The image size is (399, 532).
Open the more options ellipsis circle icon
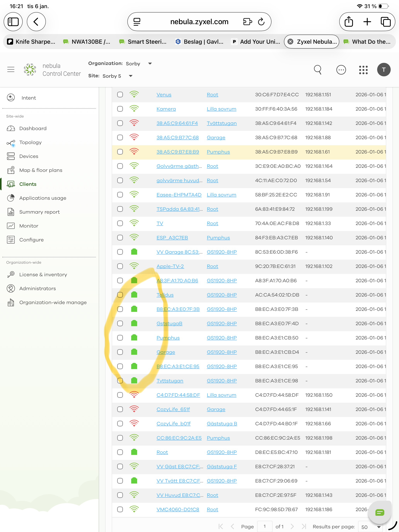click(x=341, y=70)
